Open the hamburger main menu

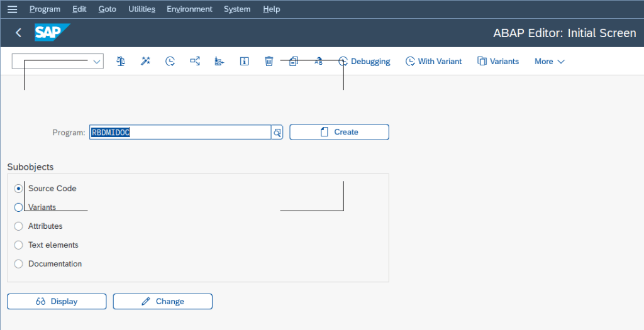[x=12, y=9]
